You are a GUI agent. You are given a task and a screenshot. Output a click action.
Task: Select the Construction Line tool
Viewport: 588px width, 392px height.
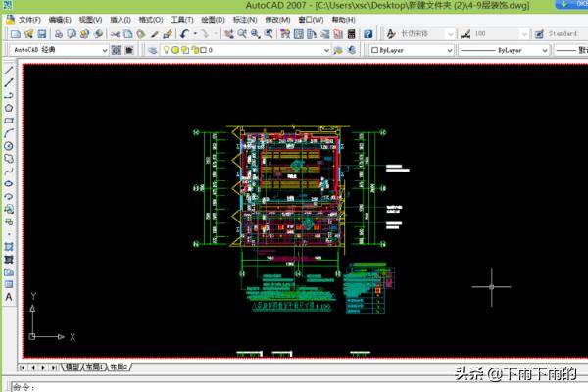click(x=9, y=82)
